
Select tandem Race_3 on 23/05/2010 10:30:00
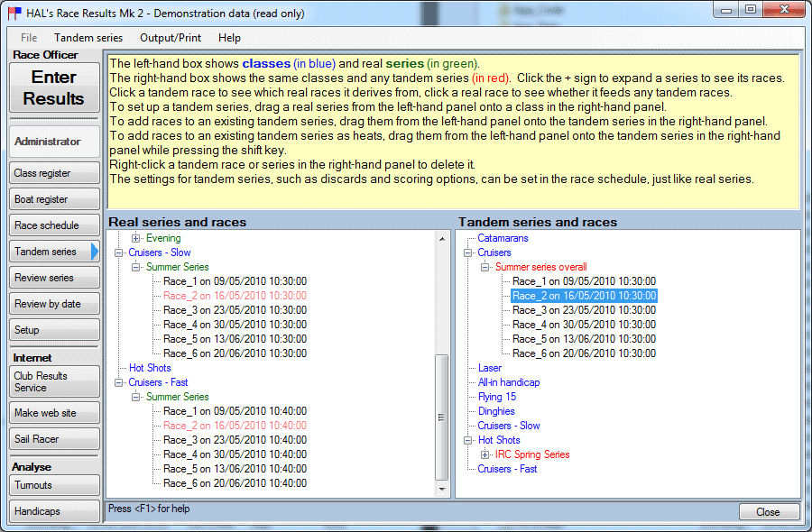[x=584, y=310]
